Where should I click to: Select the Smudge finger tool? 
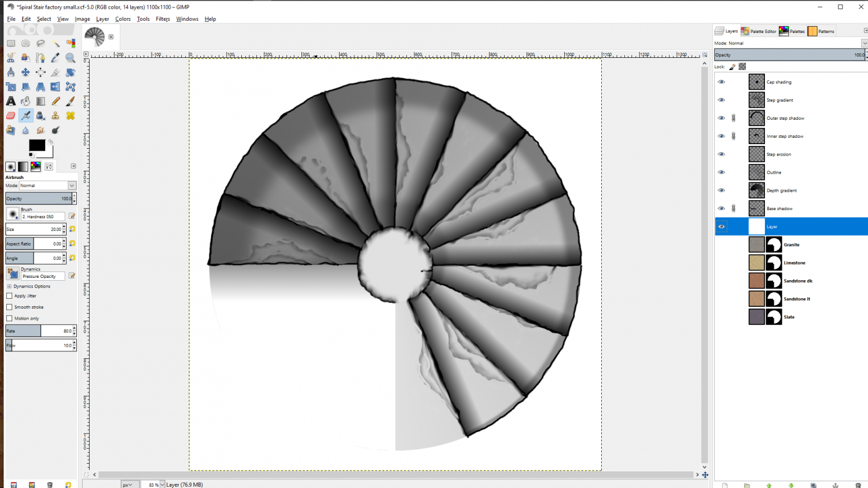pyautogui.click(x=41, y=130)
